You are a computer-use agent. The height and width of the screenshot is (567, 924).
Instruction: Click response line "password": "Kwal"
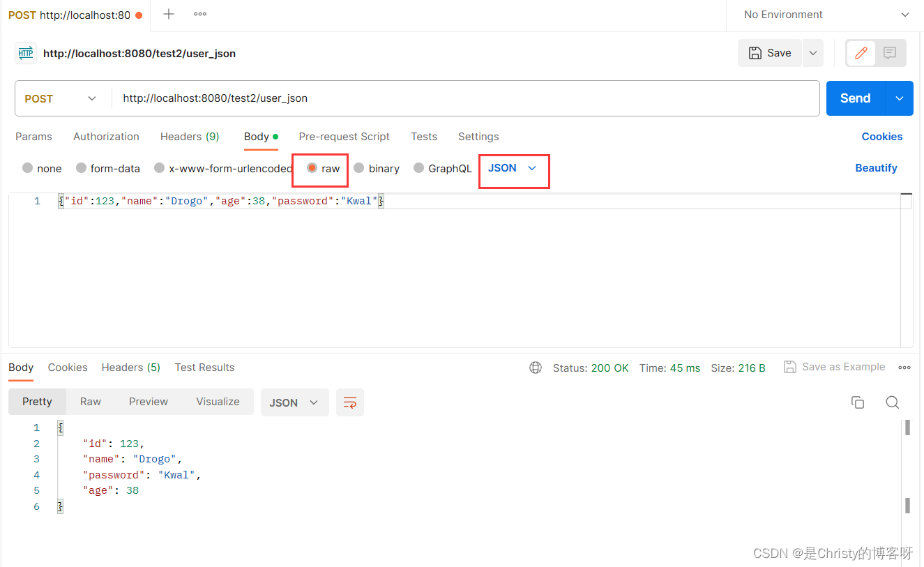[142, 475]
